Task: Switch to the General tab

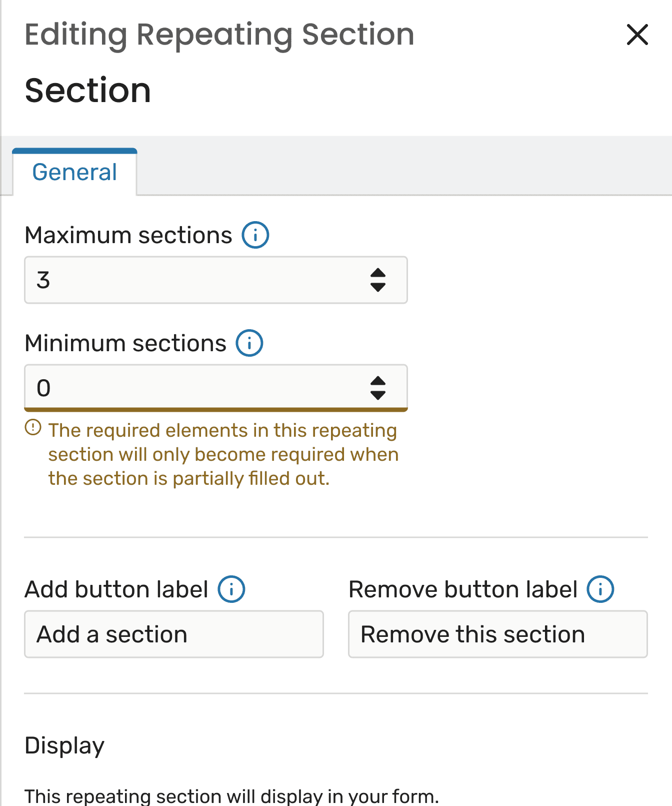Action: 74,173
